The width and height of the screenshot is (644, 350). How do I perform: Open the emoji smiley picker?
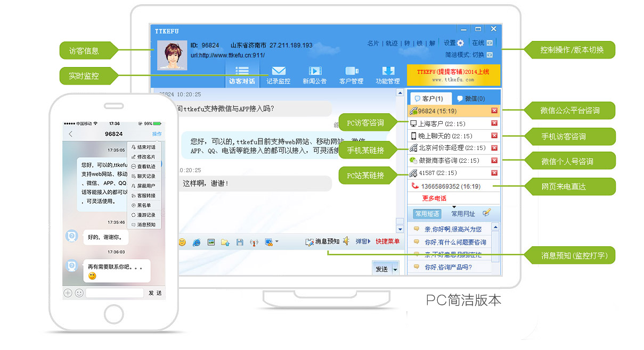(182, 242)
